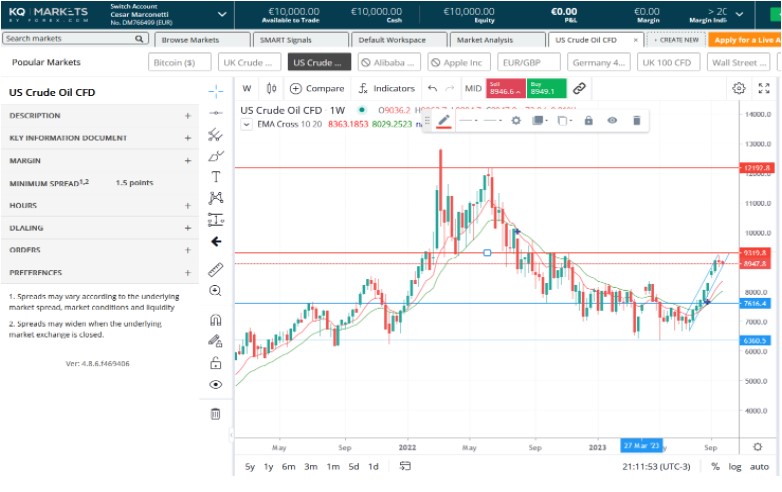782x492 pixels.
Task: Open the pitchfork tool group
Action: pos(215,135)
